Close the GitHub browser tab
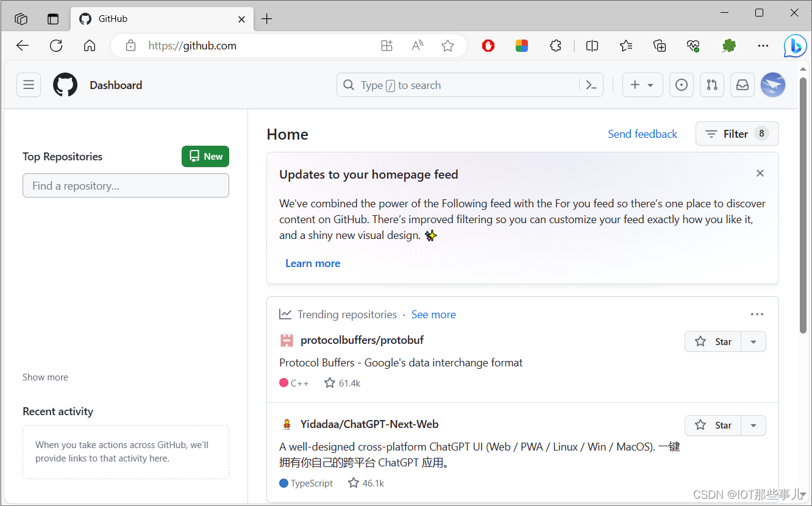This screenshot has height=506, width=812. (x=241, y=20)
